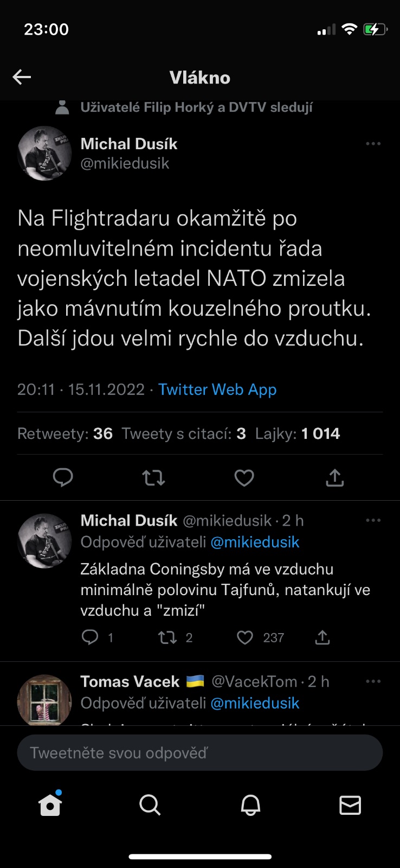The image size is (400, 868).
Task: Go back using the arrow icon
Action: coord(22,77)
